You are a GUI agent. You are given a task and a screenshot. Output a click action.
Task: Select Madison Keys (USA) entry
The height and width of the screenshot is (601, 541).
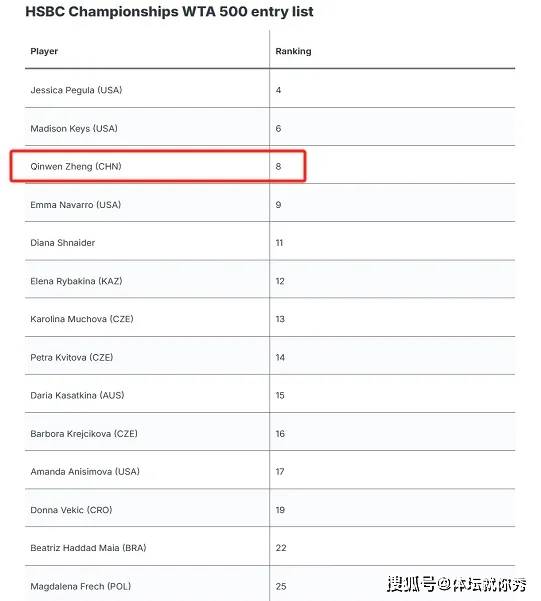pyautogui.click(x=74, y=128)
